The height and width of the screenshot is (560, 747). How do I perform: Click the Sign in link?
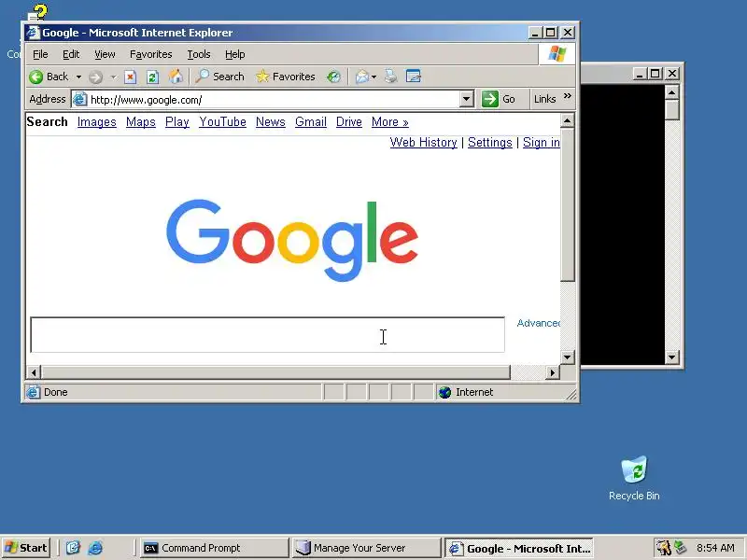point(542,143)
